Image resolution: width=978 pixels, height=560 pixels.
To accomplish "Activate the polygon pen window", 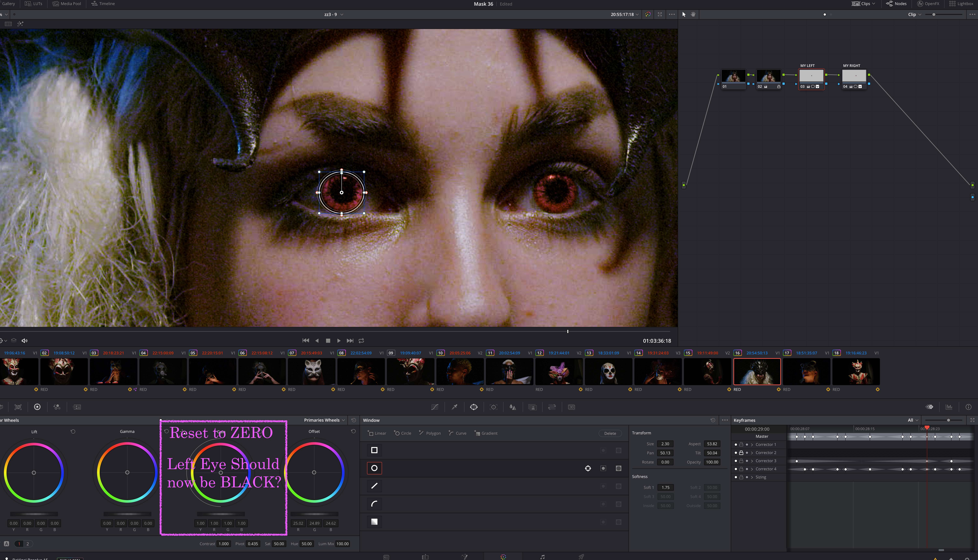I will click(374, 486).
